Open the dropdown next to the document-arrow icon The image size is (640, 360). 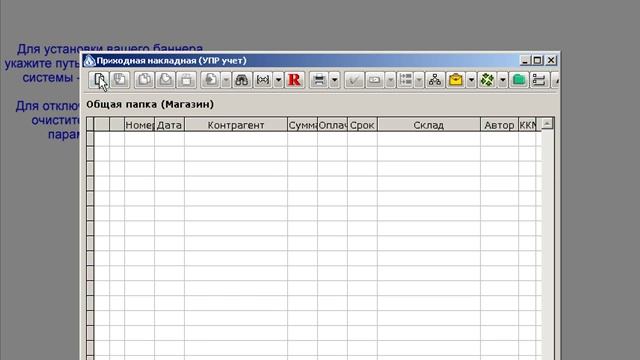coord(226,80)
